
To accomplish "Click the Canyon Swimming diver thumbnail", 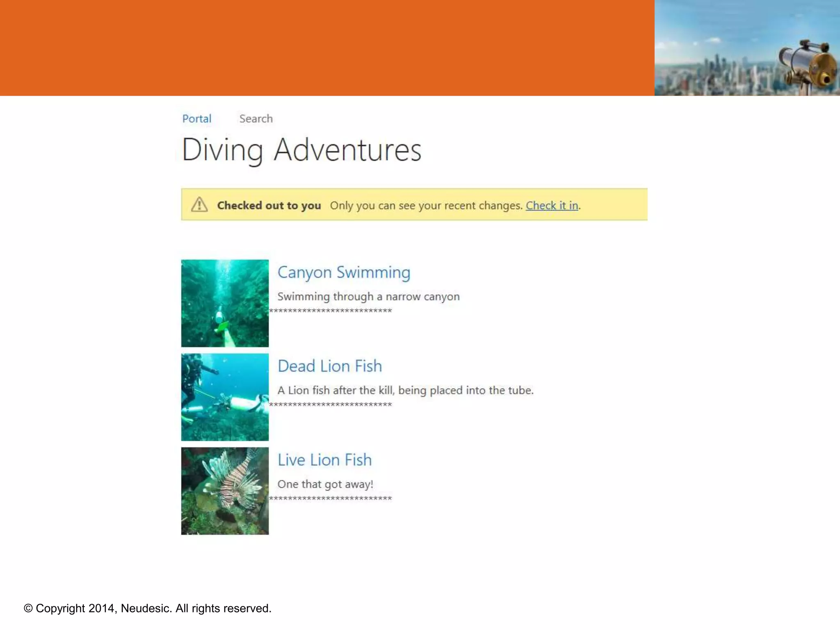I will coord(225,303).
